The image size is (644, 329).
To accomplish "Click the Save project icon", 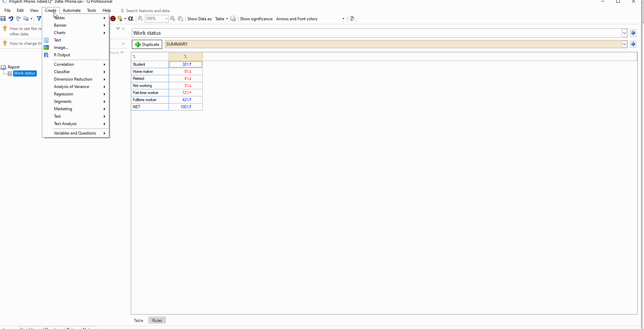I will pyautogui.click(x=3, y=19).
